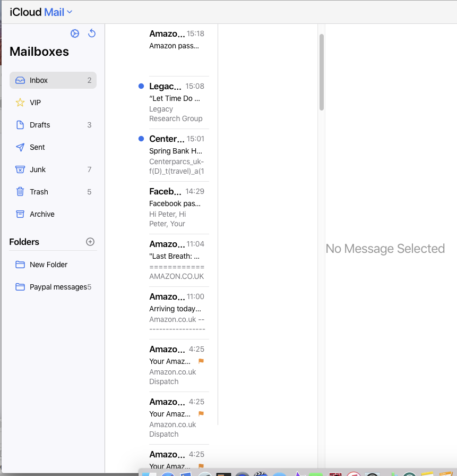The width and height of the screenshot is (457, 476).
Task: Click the Paypal messages folder icon
Action: [x=20, y=287]
